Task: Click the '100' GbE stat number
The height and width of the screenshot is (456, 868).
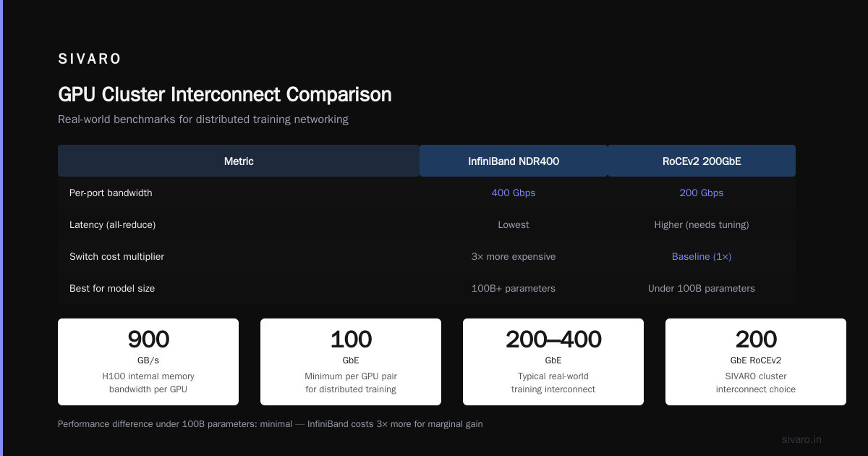Action: click(x=351, y=339)
